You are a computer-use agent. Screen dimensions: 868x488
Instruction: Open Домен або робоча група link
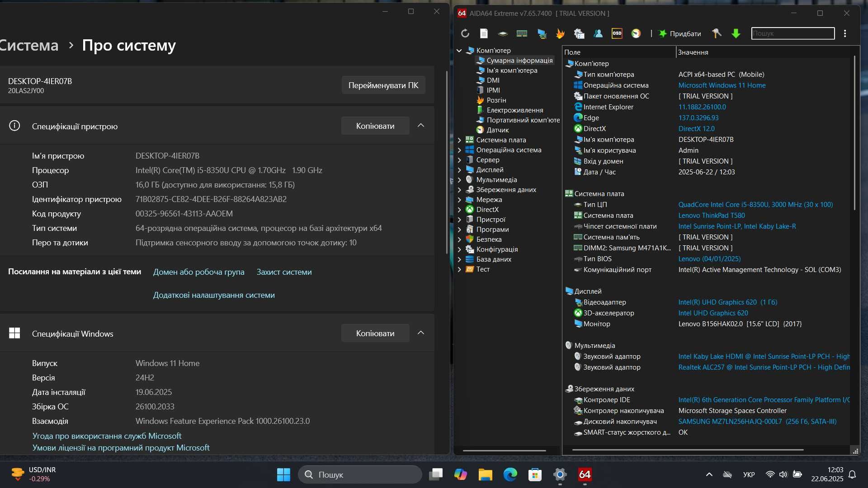pyautogui.click(x=199, y=272)
